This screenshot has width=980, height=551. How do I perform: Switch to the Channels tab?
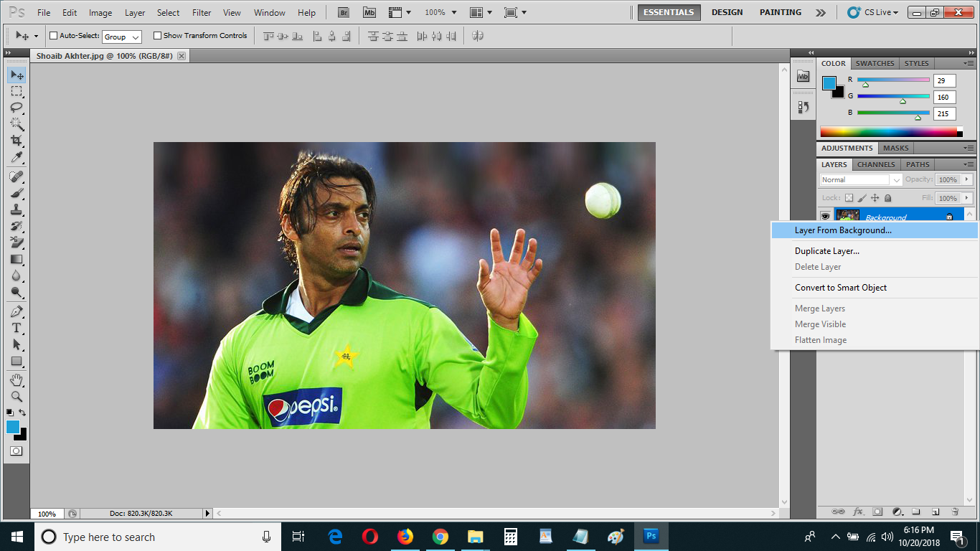coord(875,164)
